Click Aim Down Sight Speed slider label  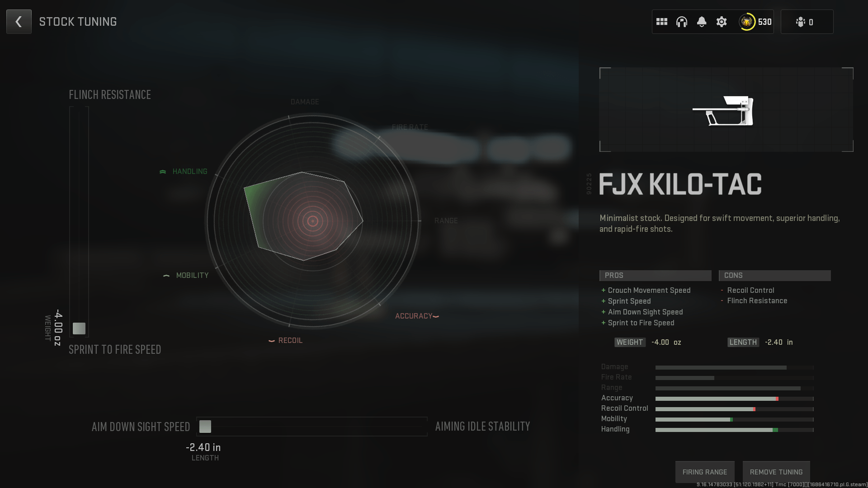click(141, 427)
